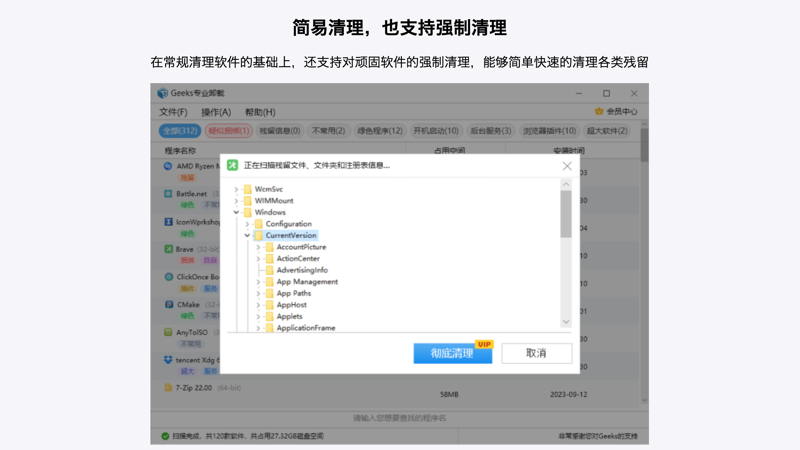Click the CMake program icon

169,305
